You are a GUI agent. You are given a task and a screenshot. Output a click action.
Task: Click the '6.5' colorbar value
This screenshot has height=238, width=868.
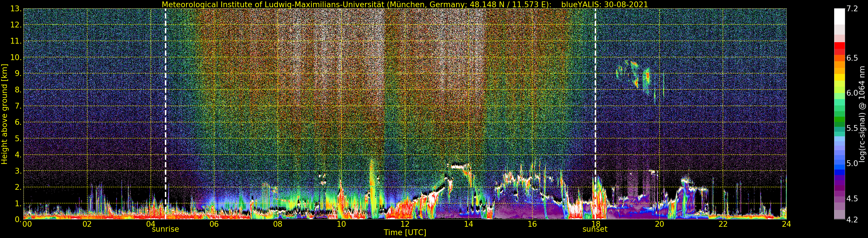[x=852, y=58]
